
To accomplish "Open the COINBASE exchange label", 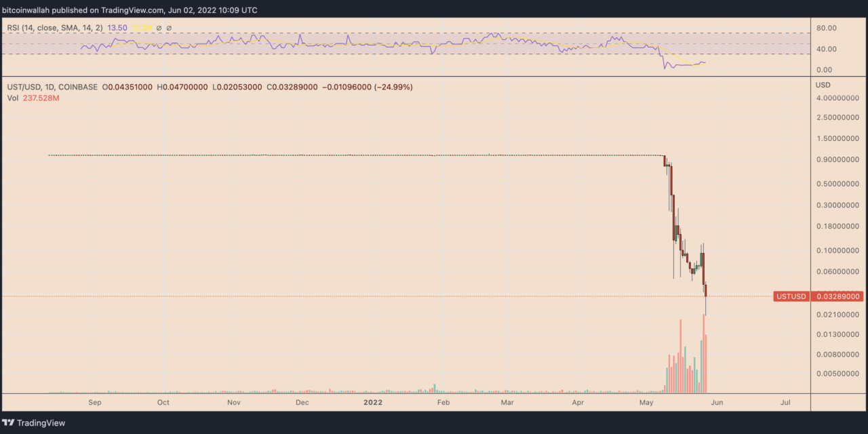I will [x=77, y=87].
